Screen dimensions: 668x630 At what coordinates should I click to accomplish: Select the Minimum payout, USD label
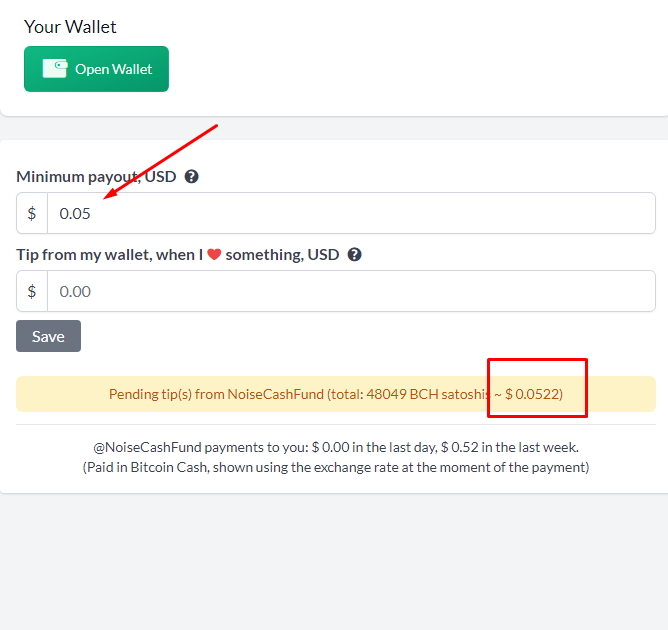pos(96,176)
